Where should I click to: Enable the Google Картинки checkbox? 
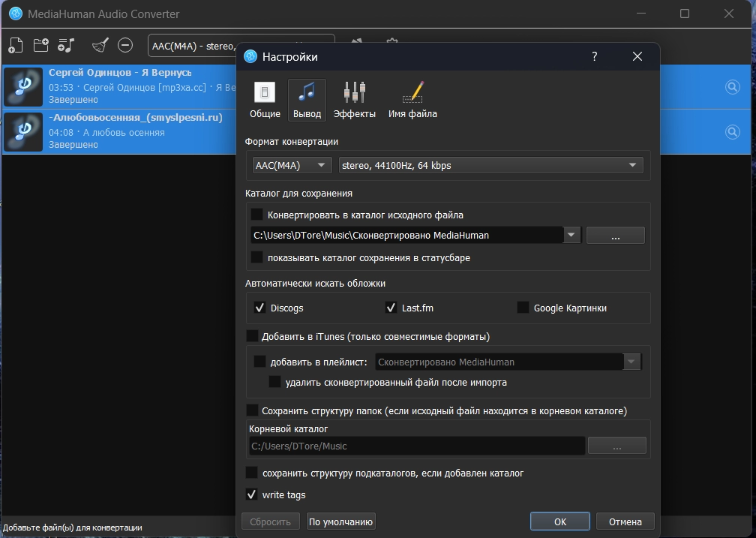[523, 308]
